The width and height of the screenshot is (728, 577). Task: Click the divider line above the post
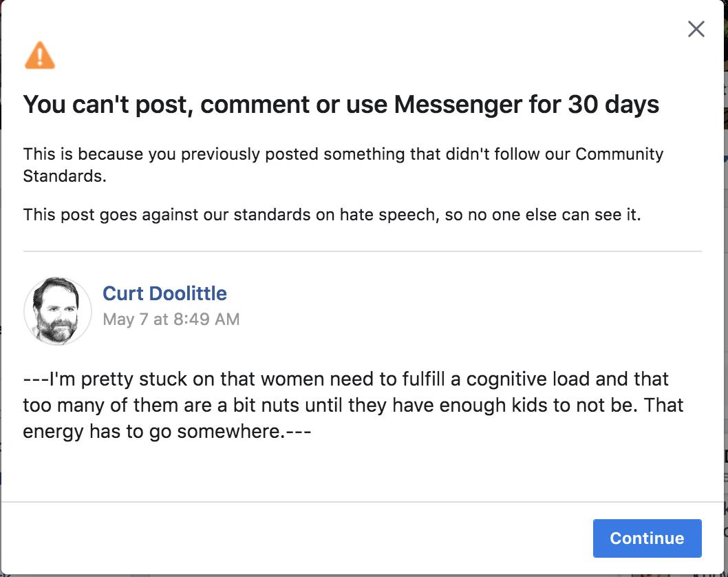click(x=362, y=251)
